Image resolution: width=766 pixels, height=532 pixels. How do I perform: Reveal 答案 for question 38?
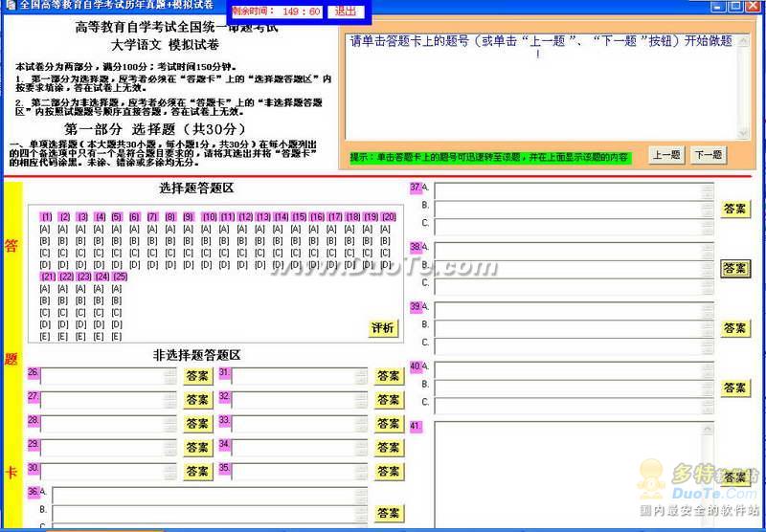click(x=735, y=268)
